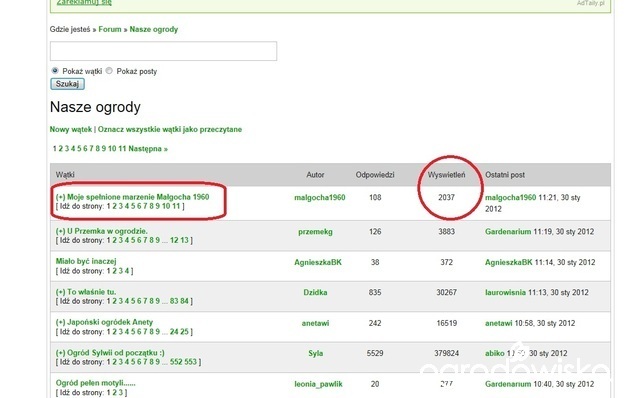Click the 'Ostatni post' column header
The height and width of the screenshot is (398, 640).
coord(505,175)
